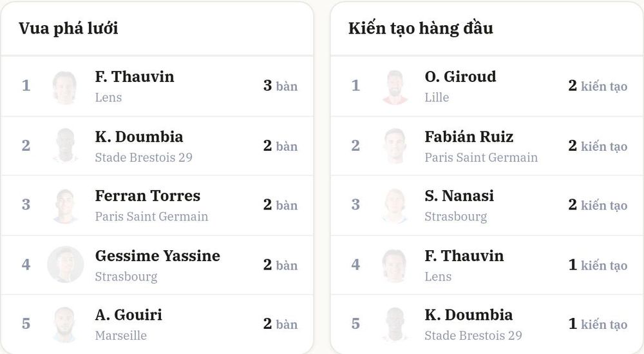Click Lille team name under O. Giroud
The height and width of the screenshot is (354, 644).
[437, 97]
